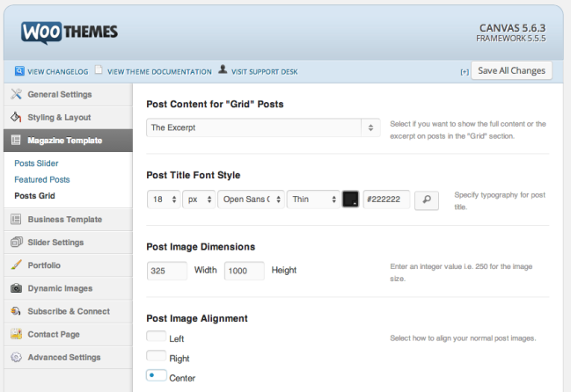
Task: Click the Support Desk person icon
Action: pos(223,69)
